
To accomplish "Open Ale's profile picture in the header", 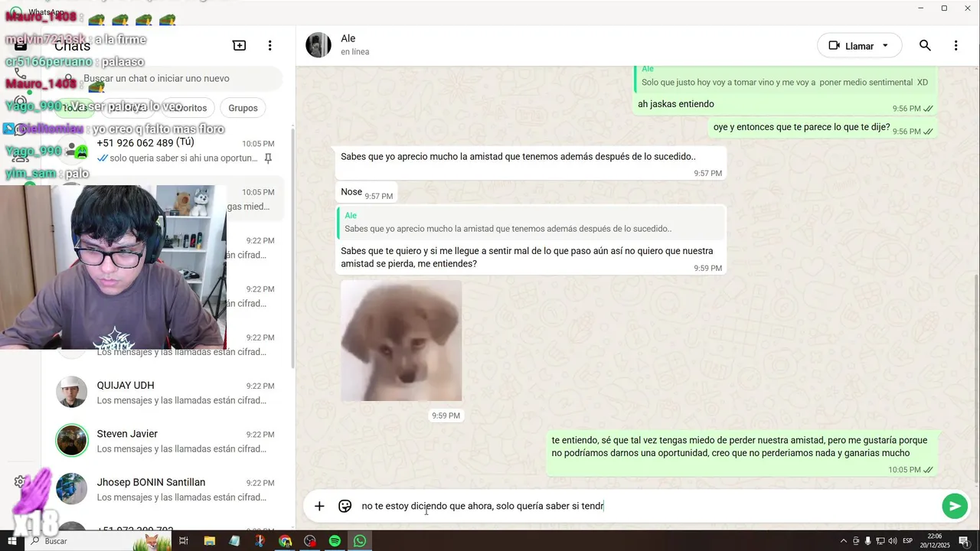I will 318,45.
